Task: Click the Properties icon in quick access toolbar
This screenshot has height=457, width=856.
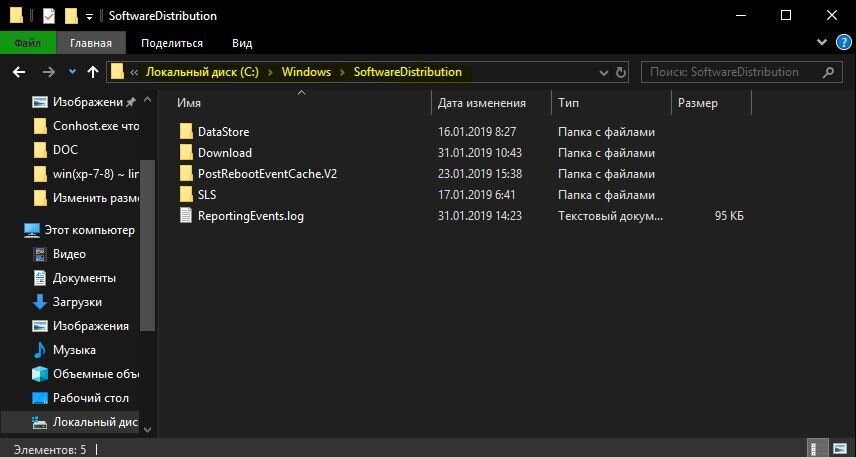Action: (49, 16)
